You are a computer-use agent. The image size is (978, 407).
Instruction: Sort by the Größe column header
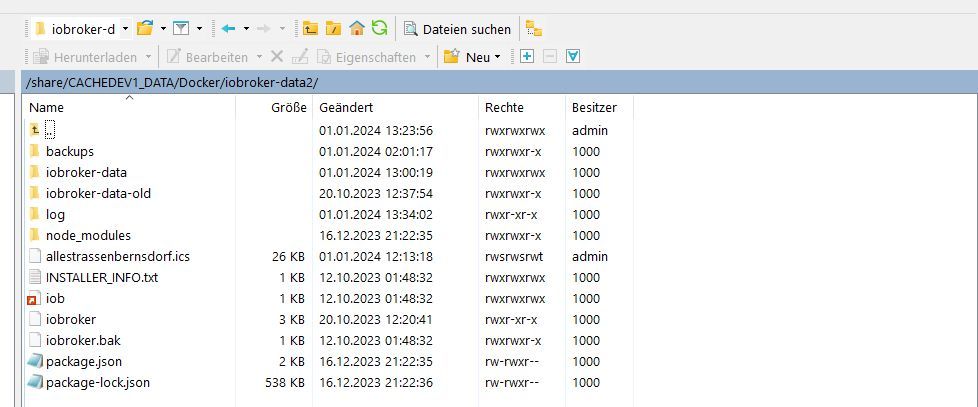point(274,107)
